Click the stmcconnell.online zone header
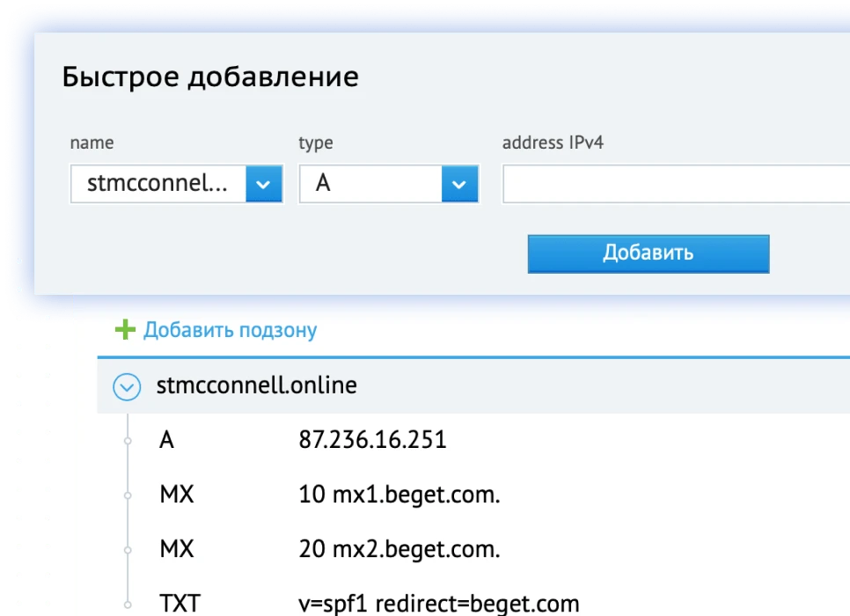This screenshot has height=616, width=850. click(x=255, y=385)
